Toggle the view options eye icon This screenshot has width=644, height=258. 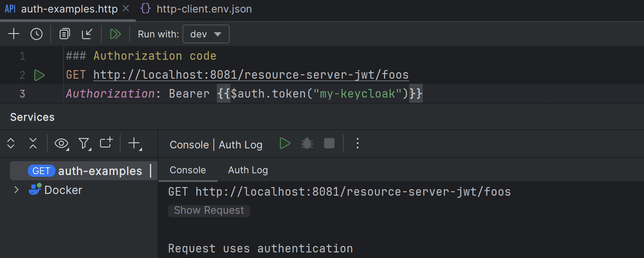(61, 144)
